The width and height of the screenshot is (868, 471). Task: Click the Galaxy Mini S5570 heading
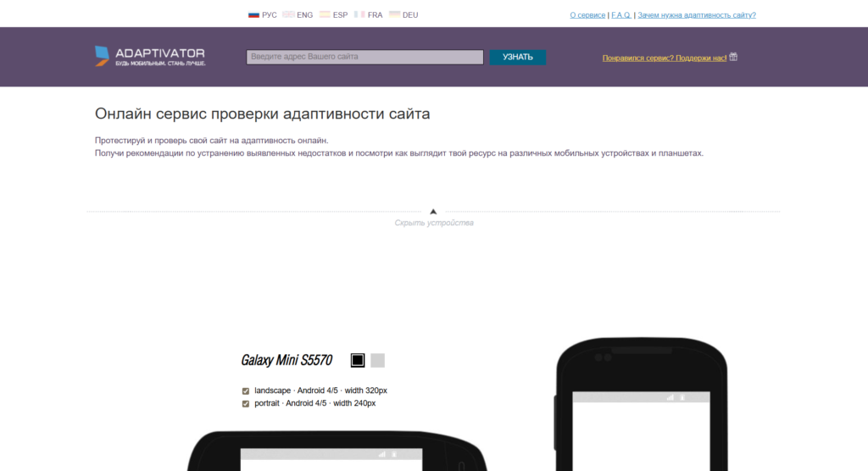point(287,360)
